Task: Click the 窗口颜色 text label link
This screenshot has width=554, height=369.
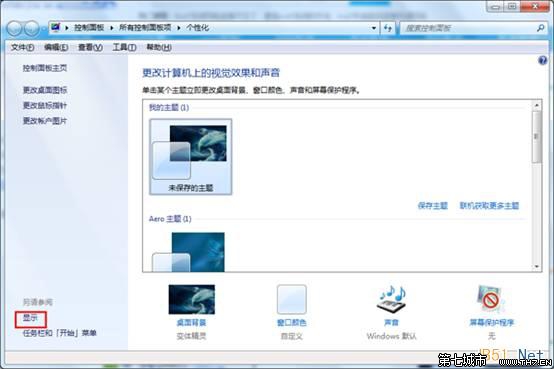Action: pos(291,322)
